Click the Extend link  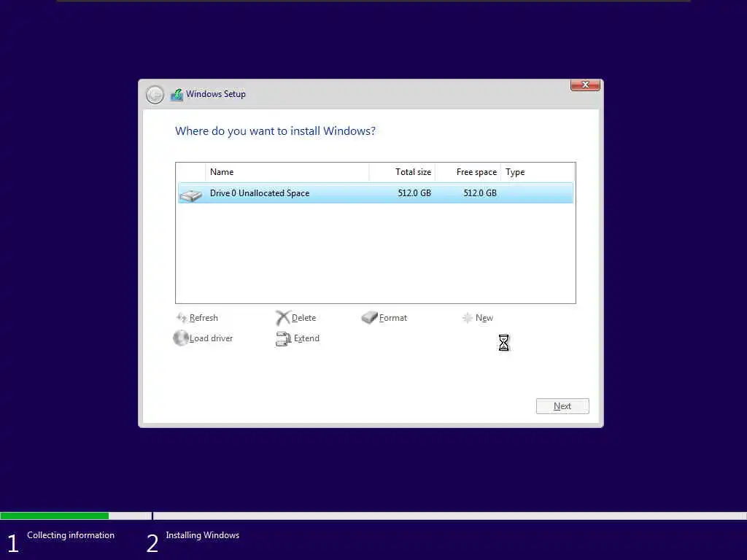tap(306, 338)
